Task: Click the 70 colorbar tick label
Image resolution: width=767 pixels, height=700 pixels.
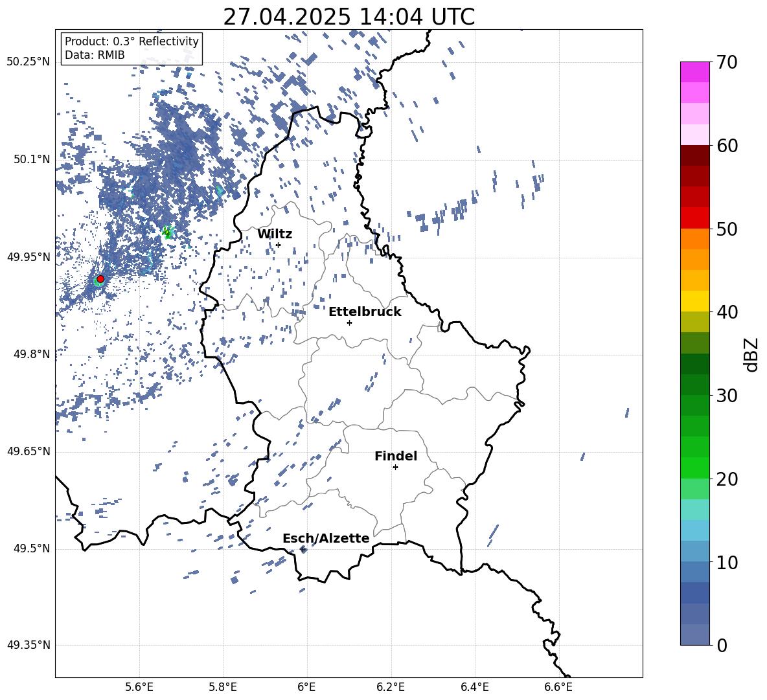Action: coord(727,62)
